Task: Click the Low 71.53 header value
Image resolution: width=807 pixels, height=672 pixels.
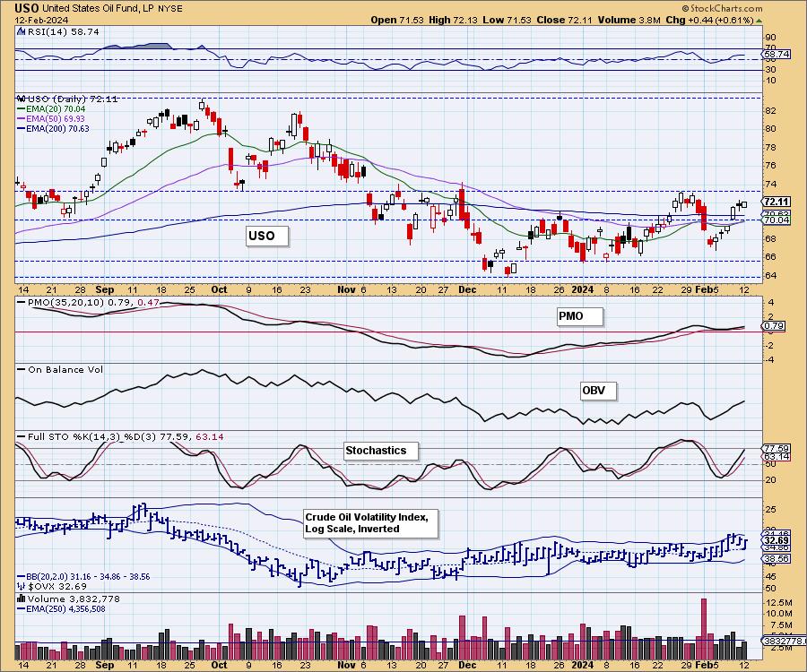Action: point(507,20)
